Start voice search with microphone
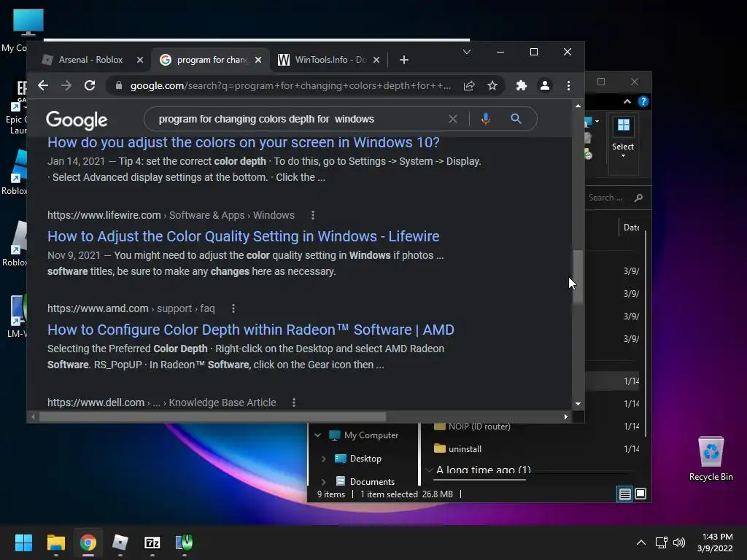Image resolution: width=747 pixels, height=560 pixels. click(x=485, y=119)
